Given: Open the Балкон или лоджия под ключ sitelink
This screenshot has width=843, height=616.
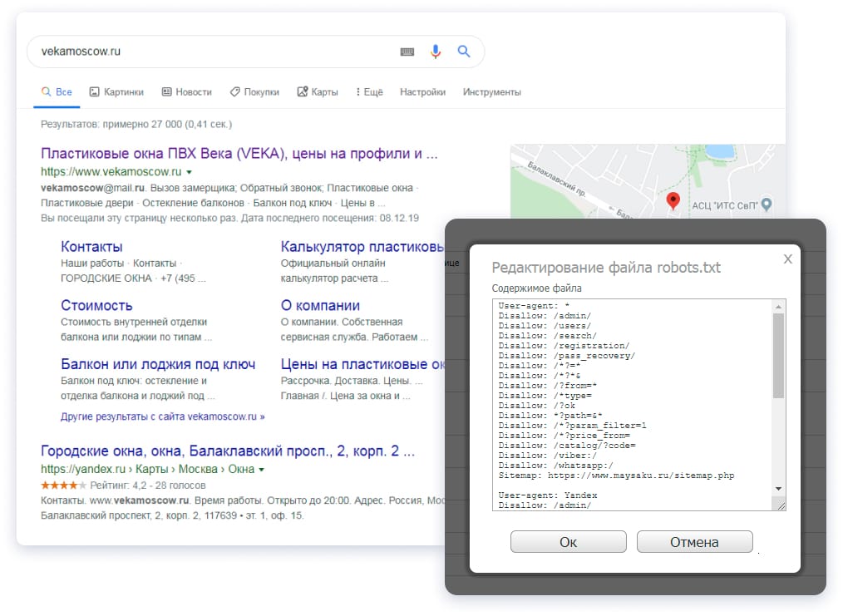Looking at the screenshot, I should (158, 364).
